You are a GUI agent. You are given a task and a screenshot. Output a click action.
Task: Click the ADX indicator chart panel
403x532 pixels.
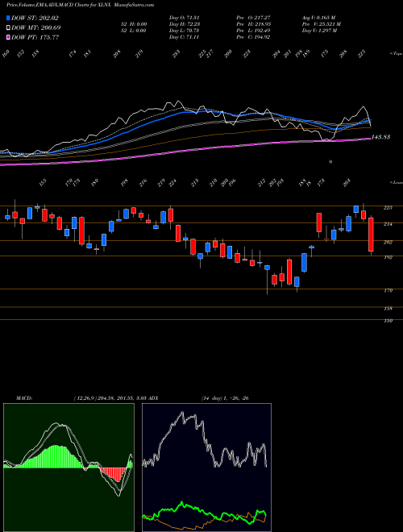click(x=206, y=468)
